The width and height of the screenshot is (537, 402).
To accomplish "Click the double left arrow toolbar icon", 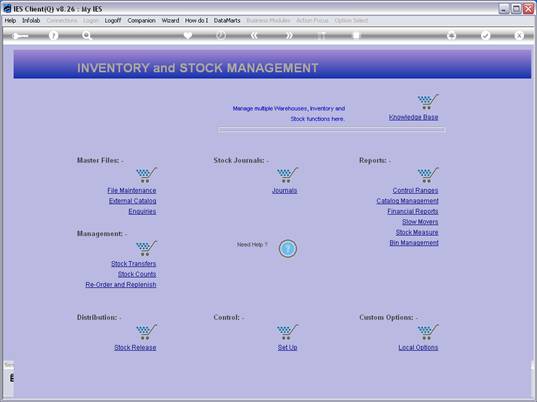I will coord(254,35).
